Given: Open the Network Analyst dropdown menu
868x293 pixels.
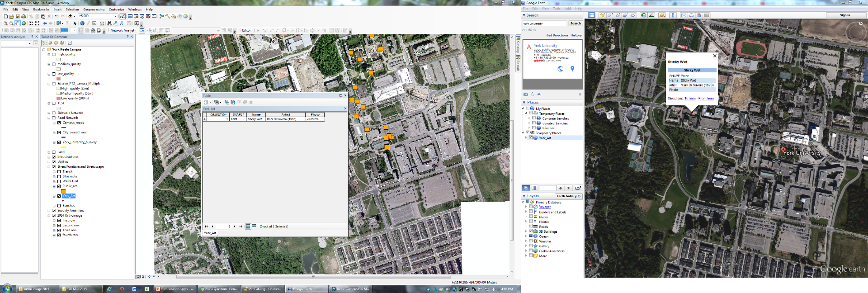Looking at the screenshot, I should (x=123, y=30).
